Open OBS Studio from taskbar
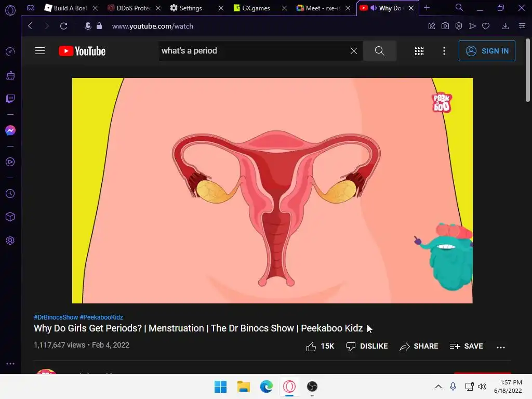 [x=312, y=387]
